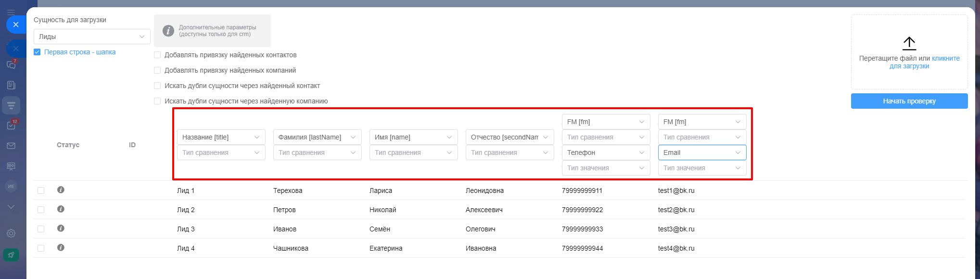The height and width of the screenshot is (279, 980).
Task: Click the info icon for Лид 3 row
Action: [x=61, y=228]
